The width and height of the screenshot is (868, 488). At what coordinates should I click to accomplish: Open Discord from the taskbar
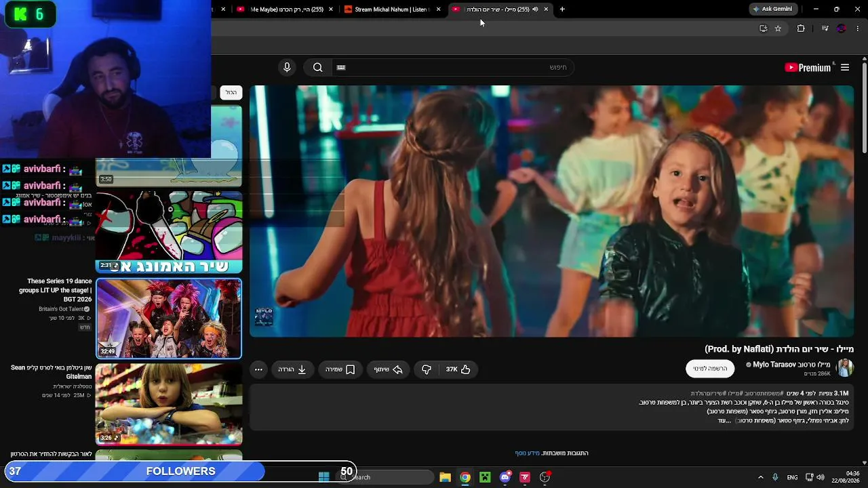[x=505, y=477]
